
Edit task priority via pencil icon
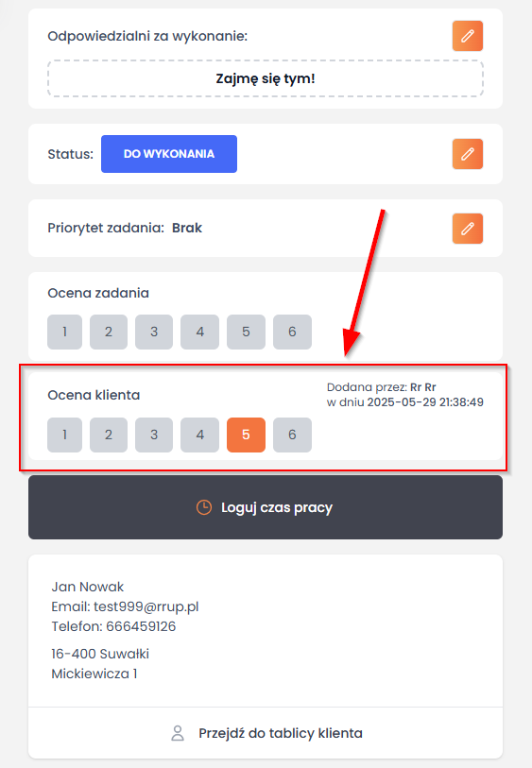(x=468, y=229)
